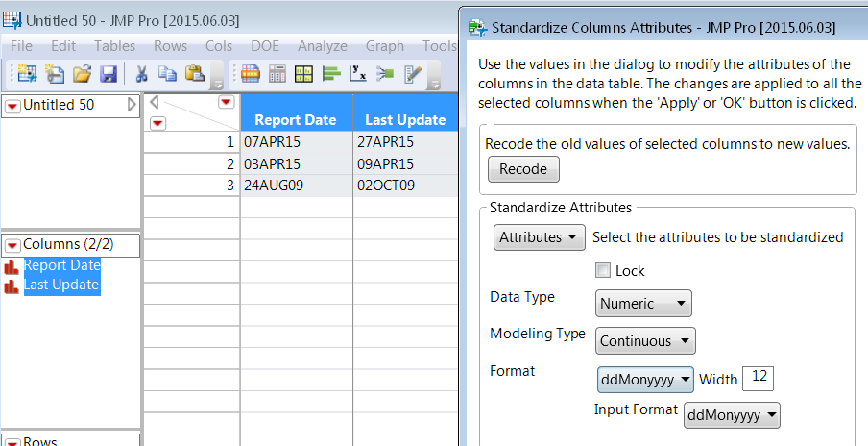Open the Attributes dropdown button
The height and width of the screenshot is (446, 868).
(x=540, y=237)
